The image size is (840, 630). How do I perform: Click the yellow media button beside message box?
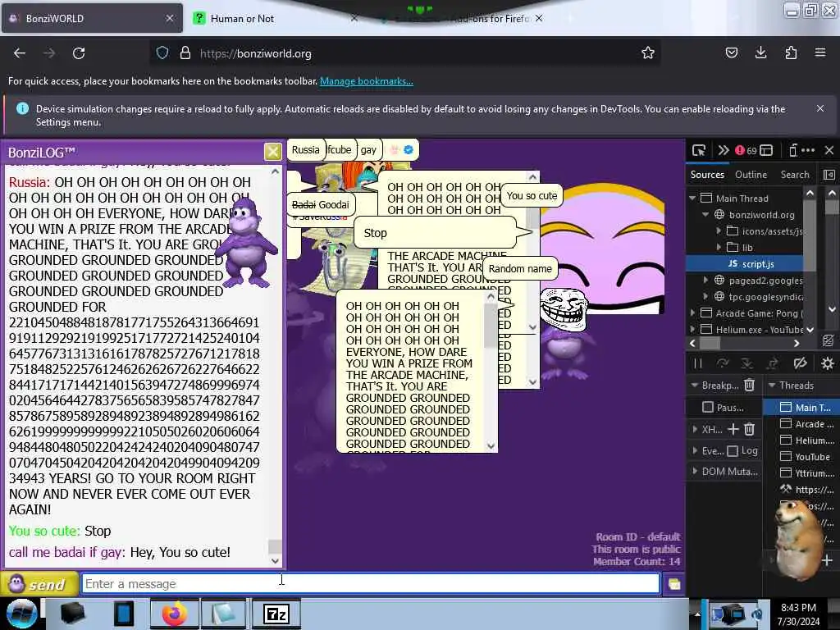pyautogui.click(x=674, y=584)
